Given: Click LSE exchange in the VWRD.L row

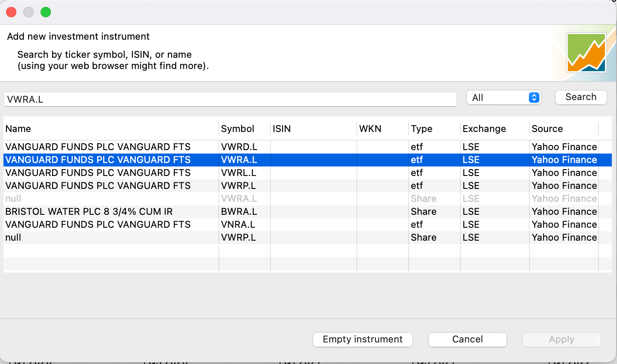Looking at the screenshot, I should pos(471,147).
